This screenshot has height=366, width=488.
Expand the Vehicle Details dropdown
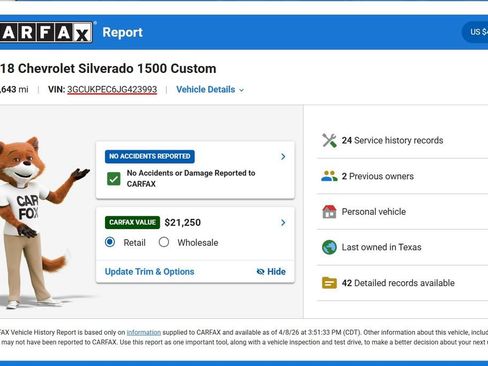point(210,90)
